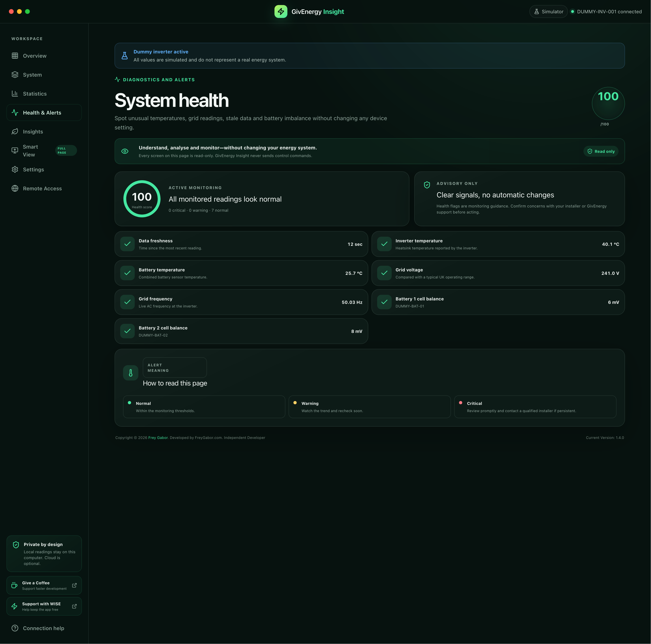Click the Insights leaf icon
Image resolution: width=651 pixels, height=644 pixels.
(15, 131)
